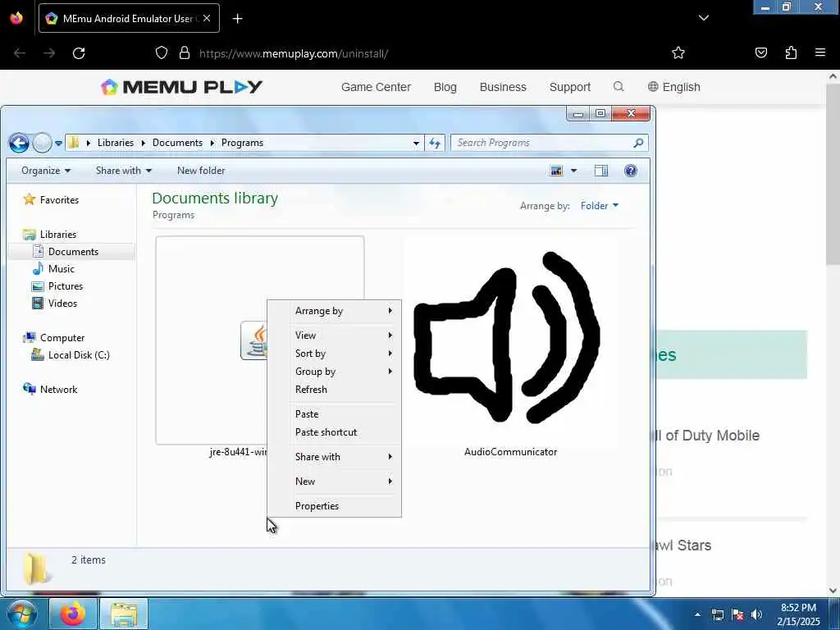This screenshot has width=840, height=630.
Task: Open the Windows Start menu
Action: (21, 614)
